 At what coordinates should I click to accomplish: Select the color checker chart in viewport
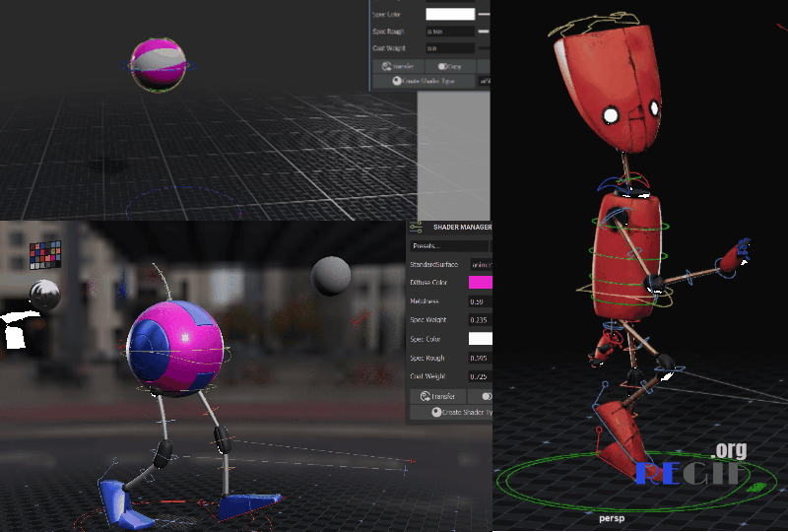[x=45, y=254]
